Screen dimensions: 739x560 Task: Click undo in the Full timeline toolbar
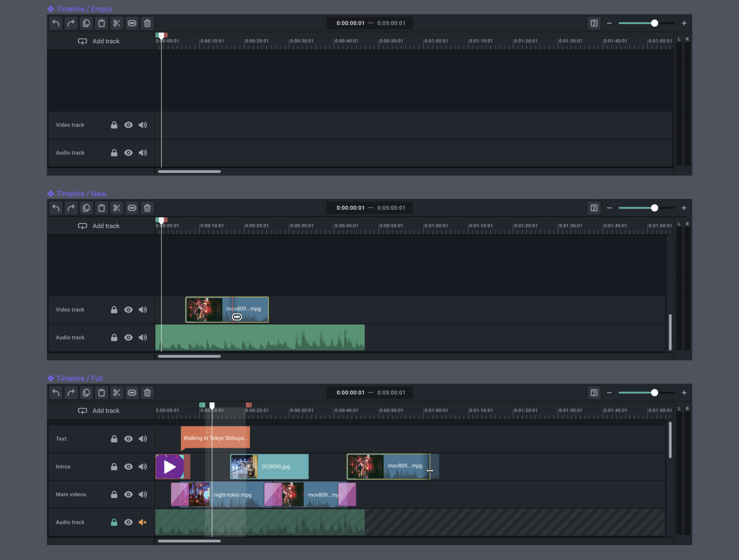56,392
